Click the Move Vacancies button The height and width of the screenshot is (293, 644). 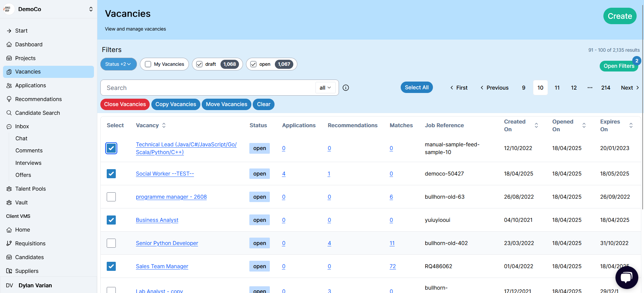227,104
